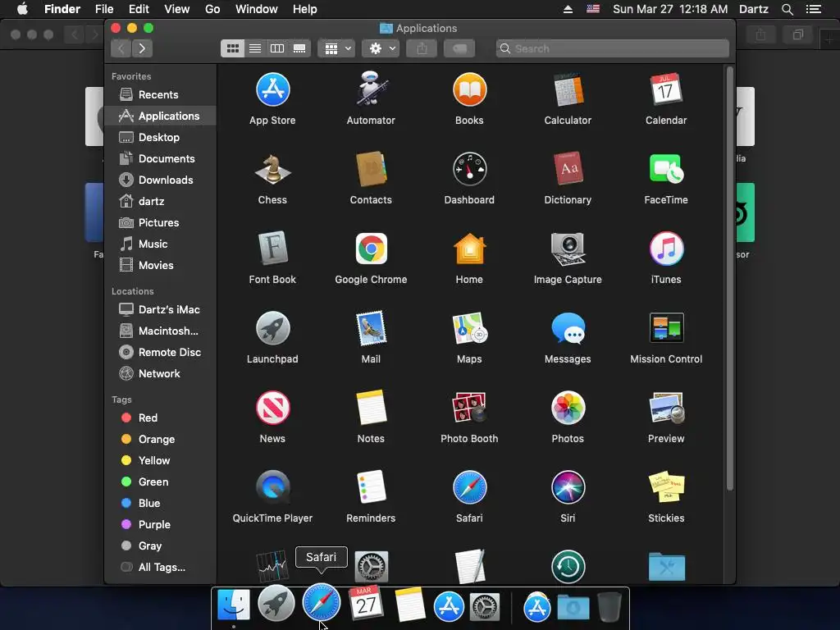The image size is (840, 630).
Task: Open the Help menu
Action: [305, 9]
